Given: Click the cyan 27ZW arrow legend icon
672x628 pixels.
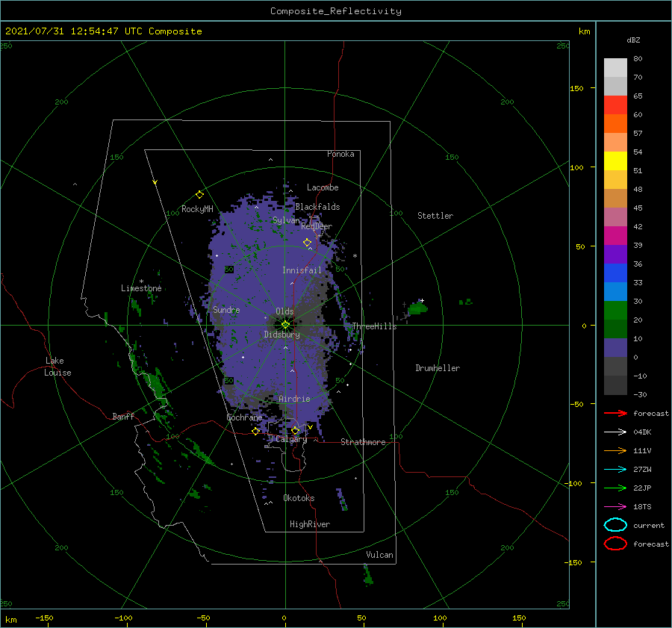Looking at the screenshot, I should pyautogui.click(x=615, y=470).
